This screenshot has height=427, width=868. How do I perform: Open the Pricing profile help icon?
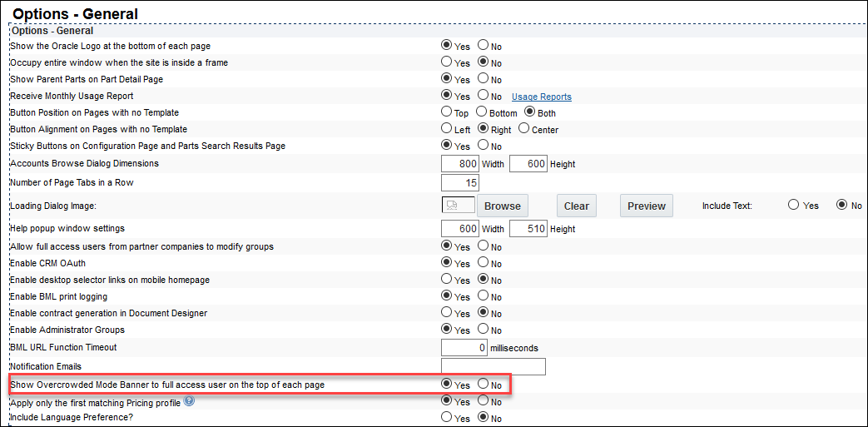[x=187, y=401]
